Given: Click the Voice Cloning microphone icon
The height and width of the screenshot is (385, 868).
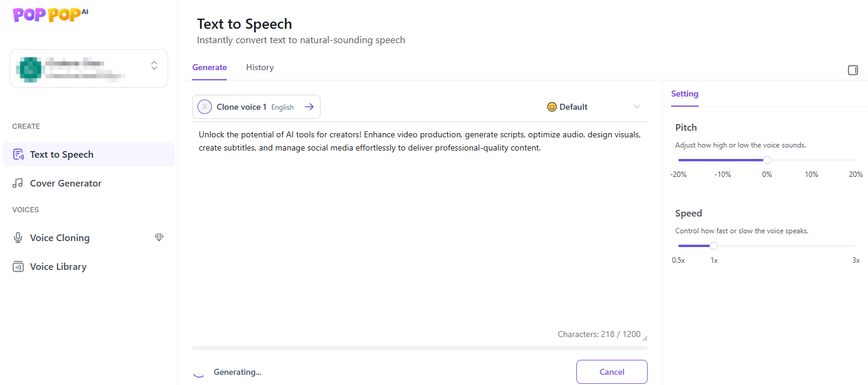Looking at the screenshot, I should (18, 237).
